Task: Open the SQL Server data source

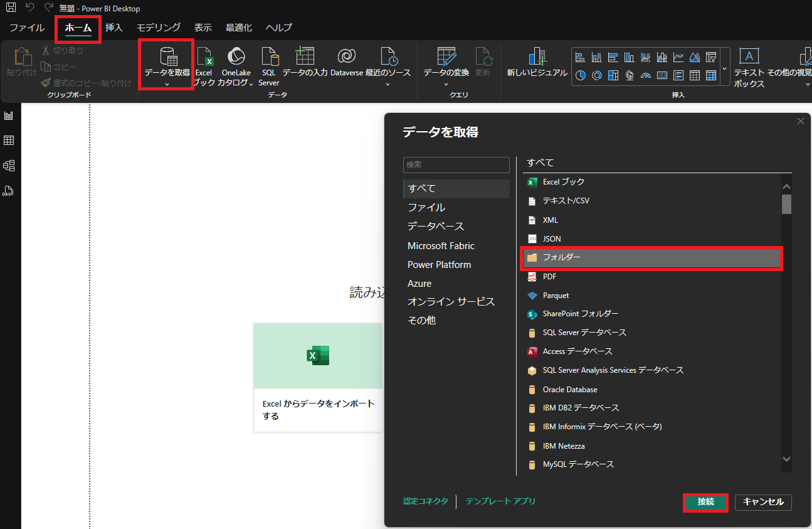Action: [x=268, y=66]
